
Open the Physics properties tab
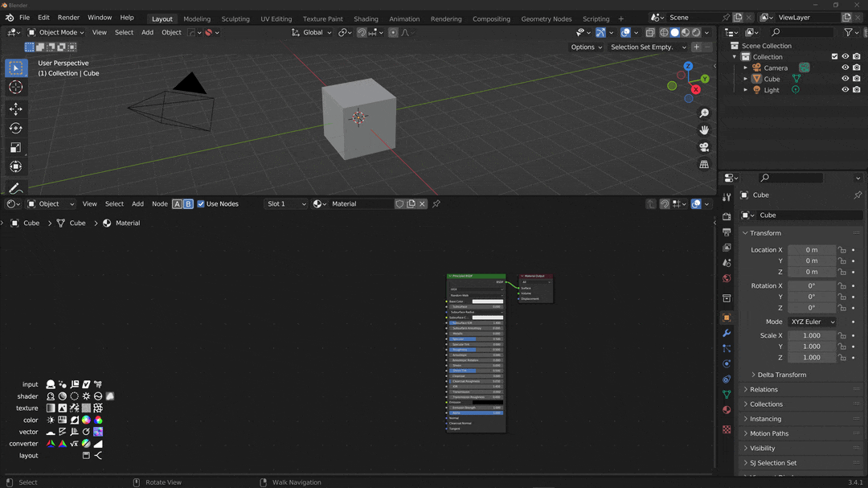tap(727, 364)
